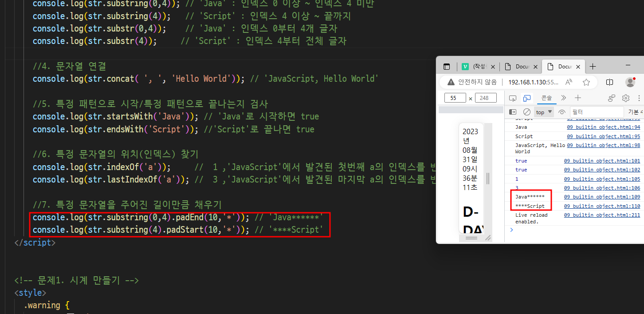
Task: Open the DevTools feedback icon beside the gear
Action: coord(612,98)
